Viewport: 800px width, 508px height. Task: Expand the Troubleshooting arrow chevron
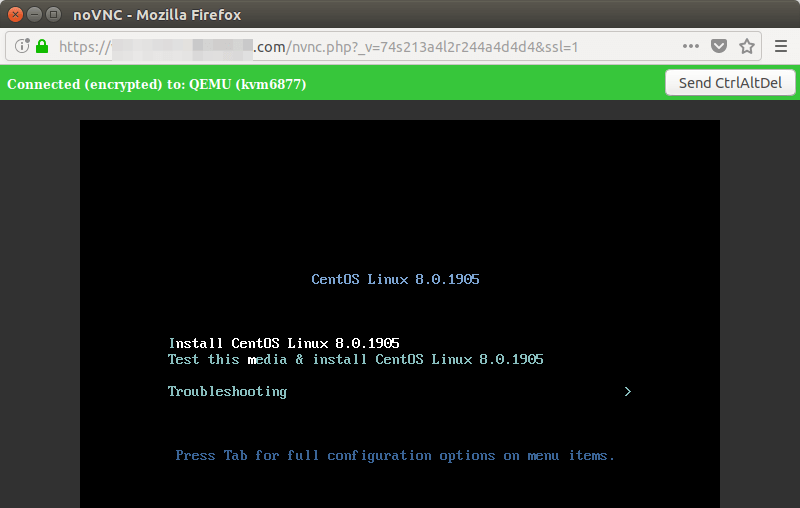click(627, 391)
